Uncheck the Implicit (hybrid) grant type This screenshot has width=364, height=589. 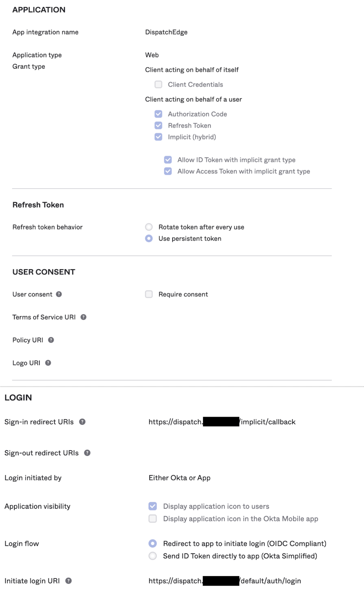158,137
